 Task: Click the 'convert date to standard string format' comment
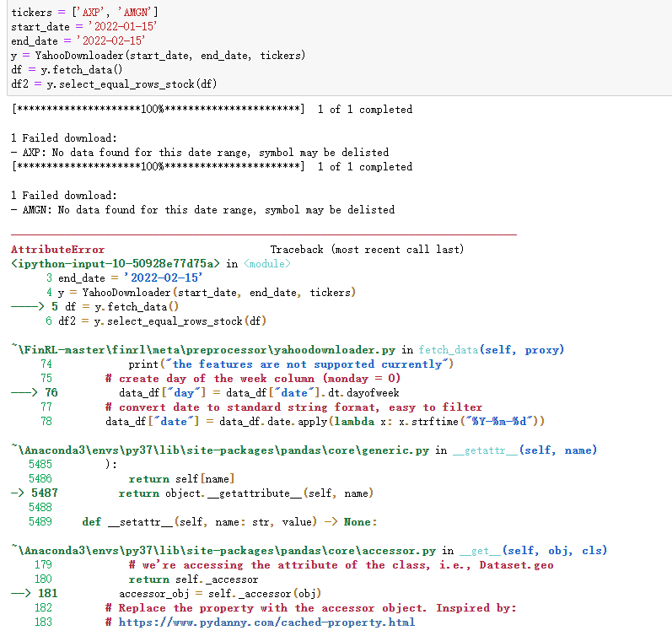tap(294, 407)
